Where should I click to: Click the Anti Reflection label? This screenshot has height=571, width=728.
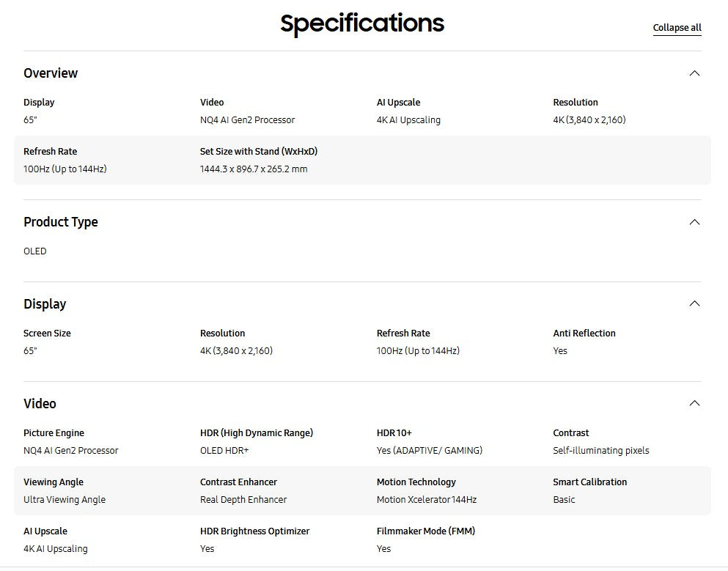click(x=584, y=334)
